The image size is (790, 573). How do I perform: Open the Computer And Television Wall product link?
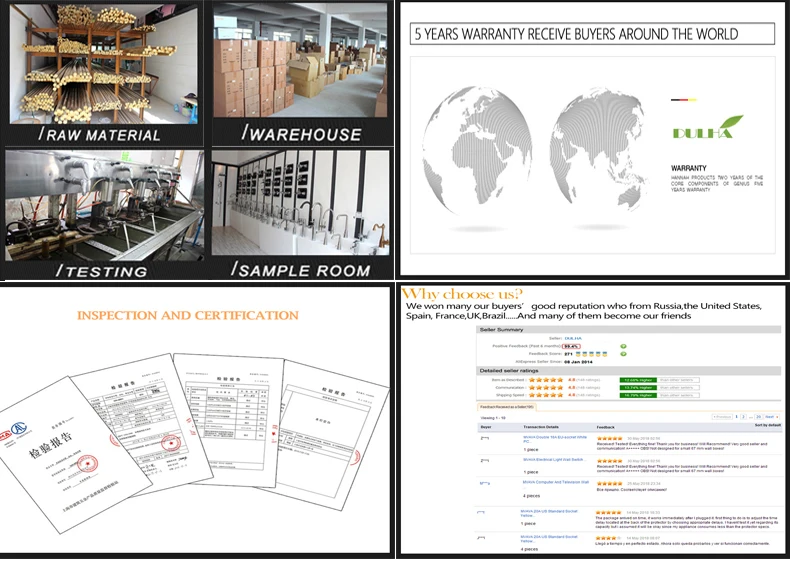pyautogui.click(x=556, y=482)
